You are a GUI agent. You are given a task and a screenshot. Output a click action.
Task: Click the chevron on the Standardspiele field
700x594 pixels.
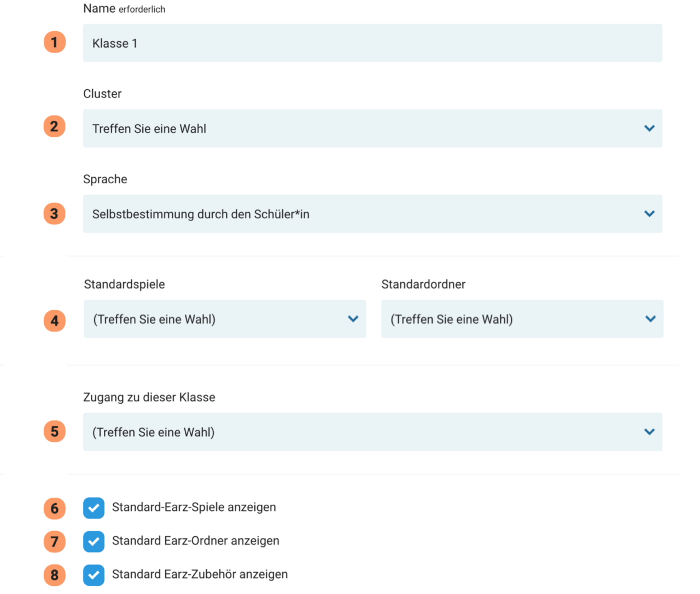tap(353, 319)
